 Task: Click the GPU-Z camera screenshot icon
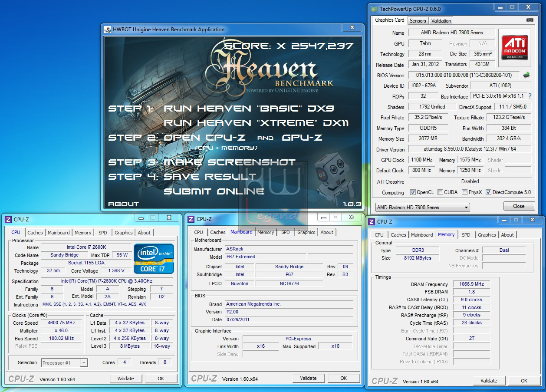[x=530, y=20]
